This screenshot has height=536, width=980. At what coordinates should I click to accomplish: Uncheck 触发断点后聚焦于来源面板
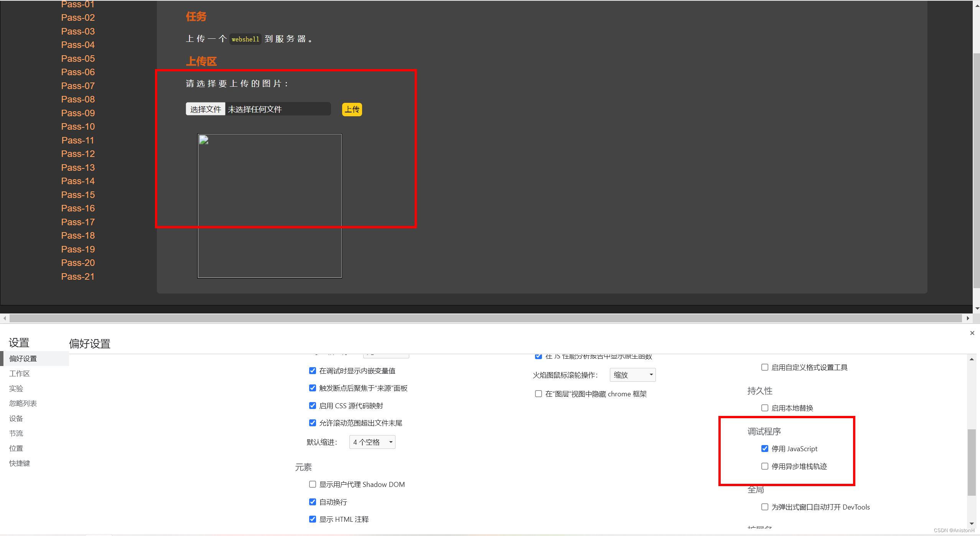312,388
